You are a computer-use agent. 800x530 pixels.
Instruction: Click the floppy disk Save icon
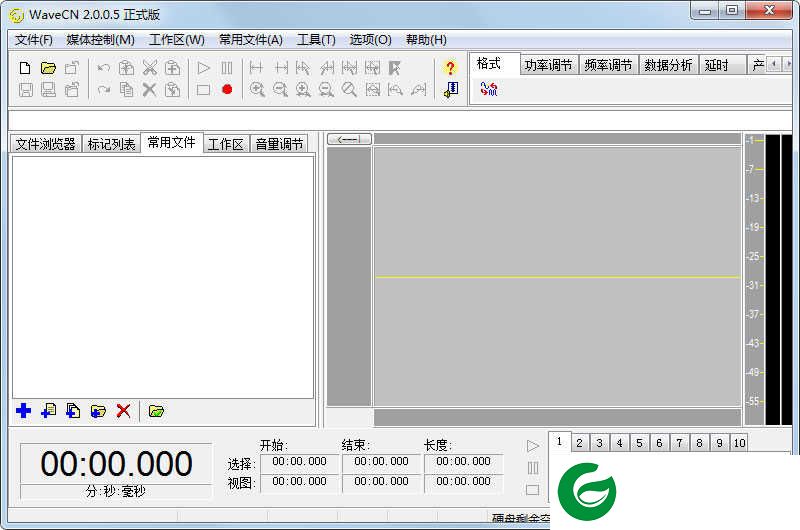tap(26, 90)
